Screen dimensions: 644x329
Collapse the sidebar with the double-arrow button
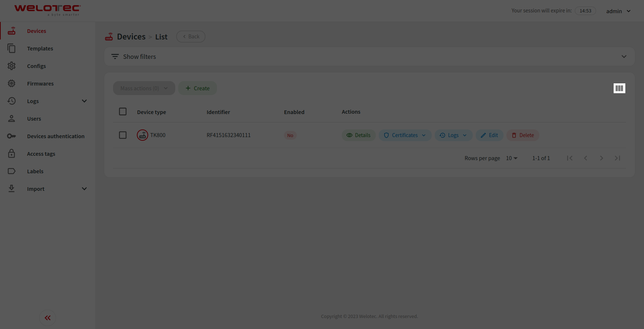click(x=48, y=318)
